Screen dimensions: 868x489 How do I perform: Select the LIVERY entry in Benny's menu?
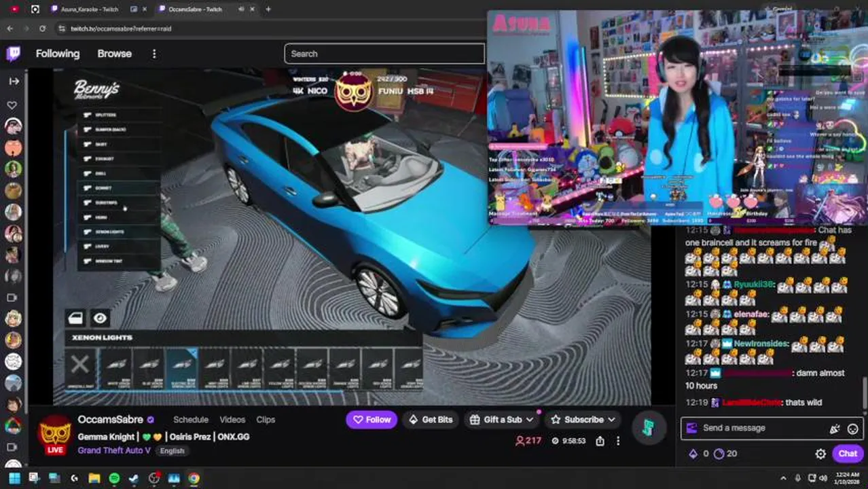pos(118,247)
